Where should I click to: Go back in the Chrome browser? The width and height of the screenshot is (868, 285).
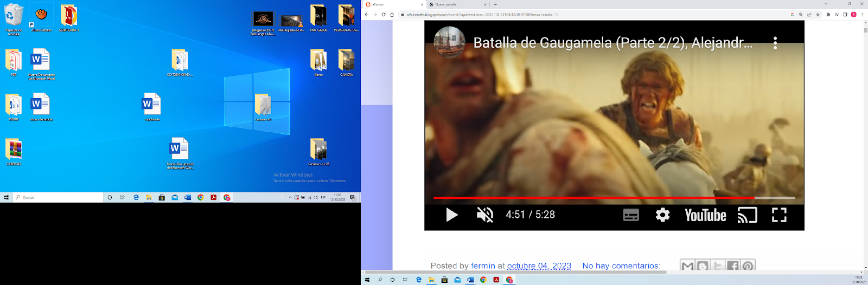point(366,15)
